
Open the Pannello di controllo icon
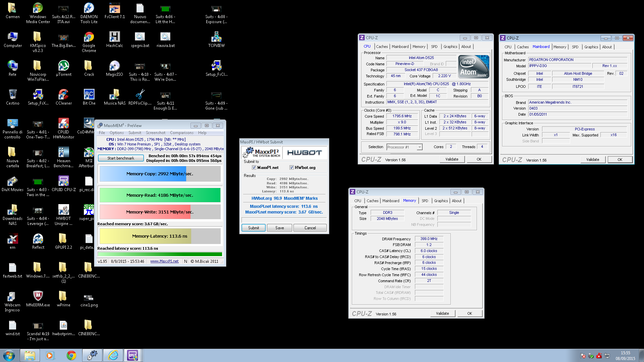coord(12,129)
